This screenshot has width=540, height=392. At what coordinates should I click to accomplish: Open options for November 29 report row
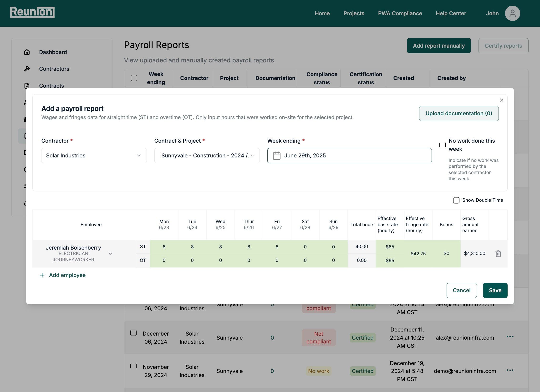510,370
